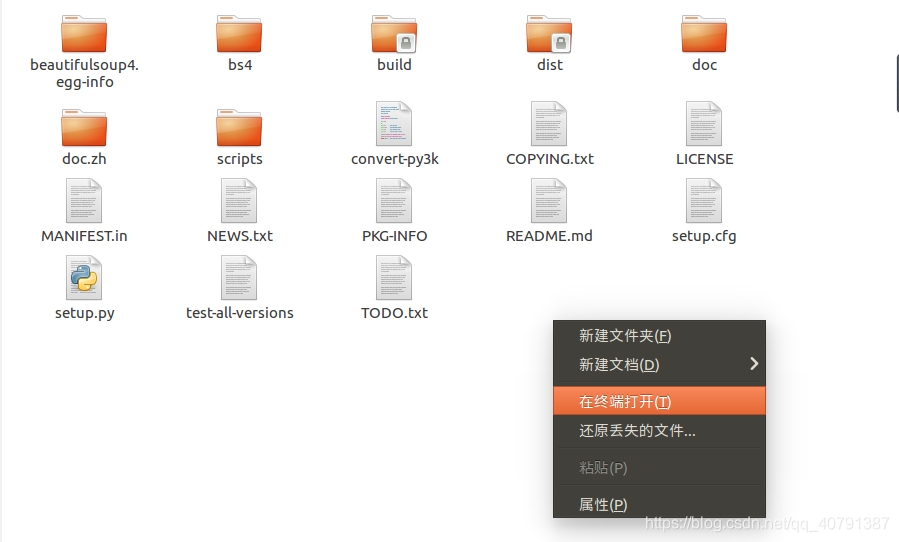Select the doc.zh folder icon
The image size is (899, 542).
(84, 127)
